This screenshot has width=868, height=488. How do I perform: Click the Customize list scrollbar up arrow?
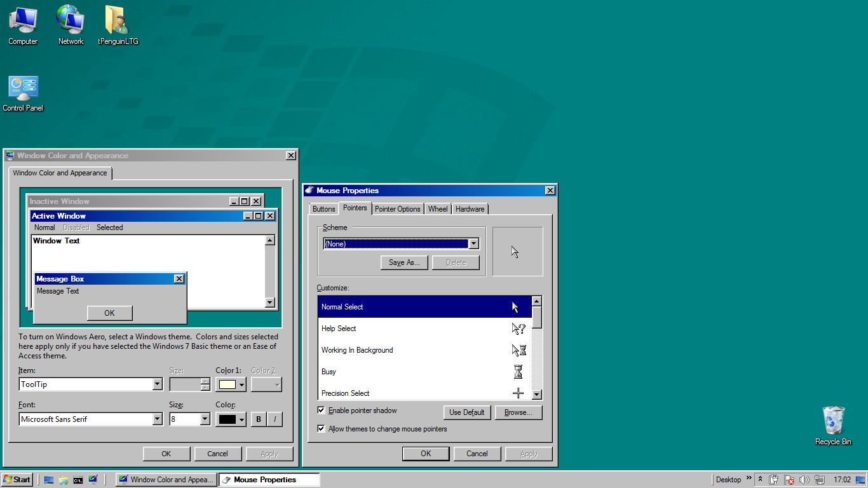click(x=537, y=301)
